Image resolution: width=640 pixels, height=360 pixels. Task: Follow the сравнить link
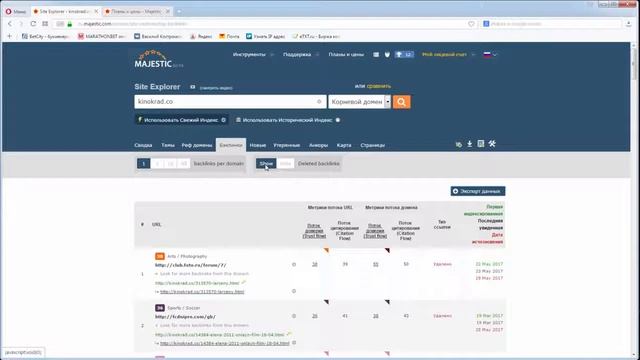tap(378, 86)
